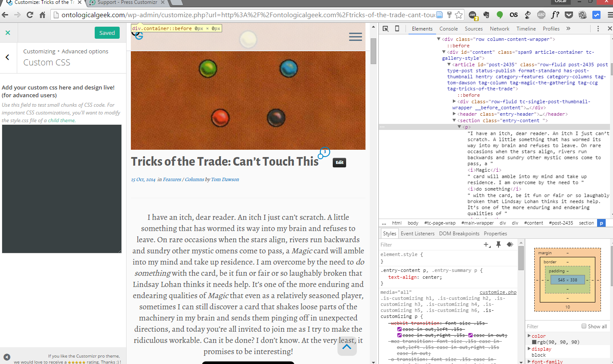Image resolution: width=613 pixels, height=364 pixels.
Task: Click the New Style Rule plus icon
Action: pyautogui.click(x=487, y=244)
